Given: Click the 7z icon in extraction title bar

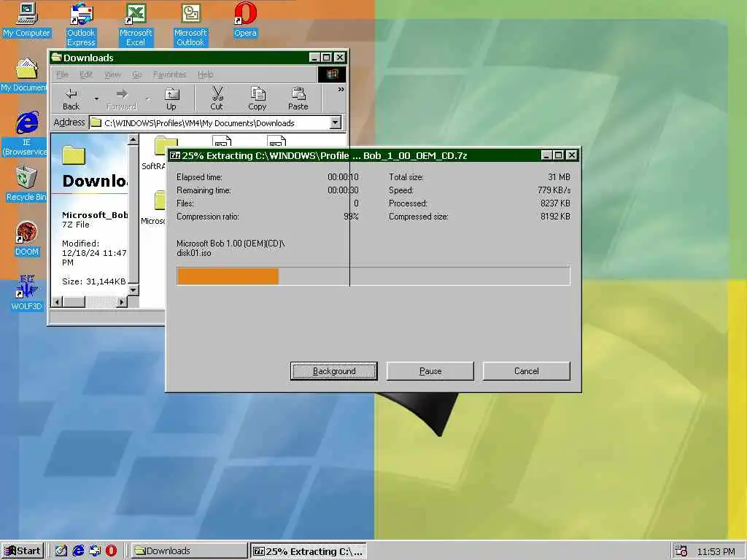Looking at the screenshot, I should click(x=175, y=155).
